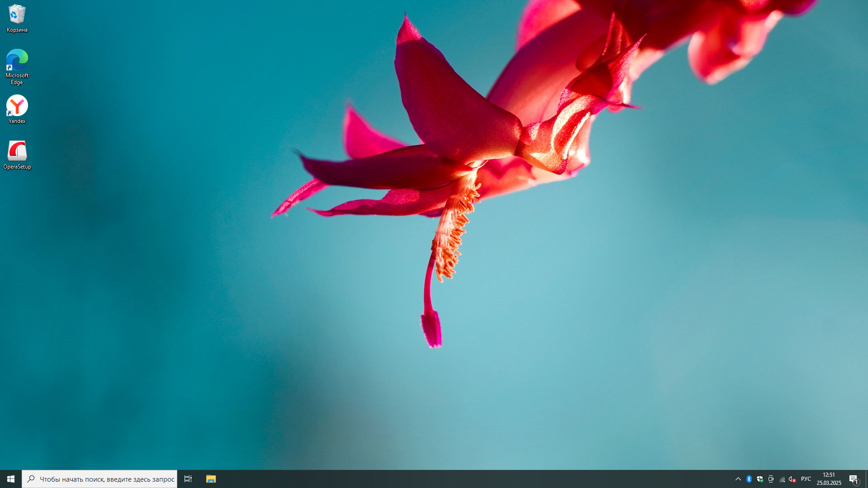Viewport: 868px width, 488px height.
Task: Open Task View on the taskbar
Action: point(188,479)
